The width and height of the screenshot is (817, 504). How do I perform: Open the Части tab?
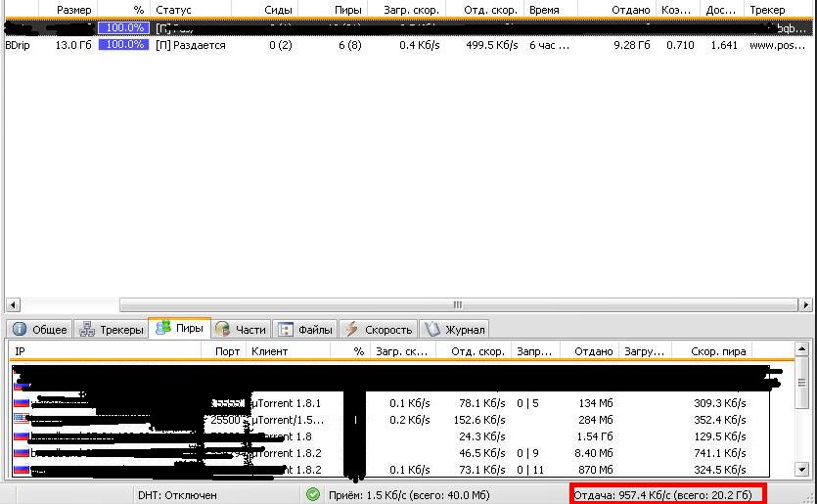click(241, 330)
